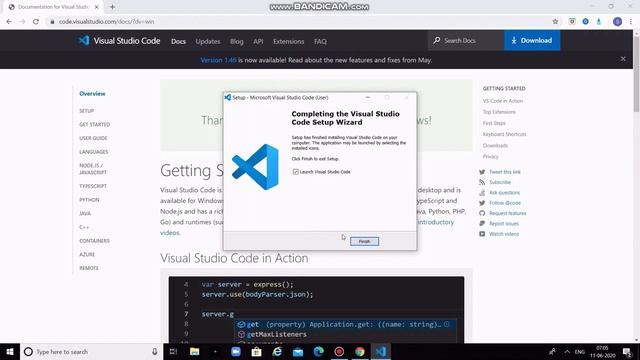The image size is (640, 360).
Task: Open the Bandicam recorder taskbar icon
Action: 339,351
